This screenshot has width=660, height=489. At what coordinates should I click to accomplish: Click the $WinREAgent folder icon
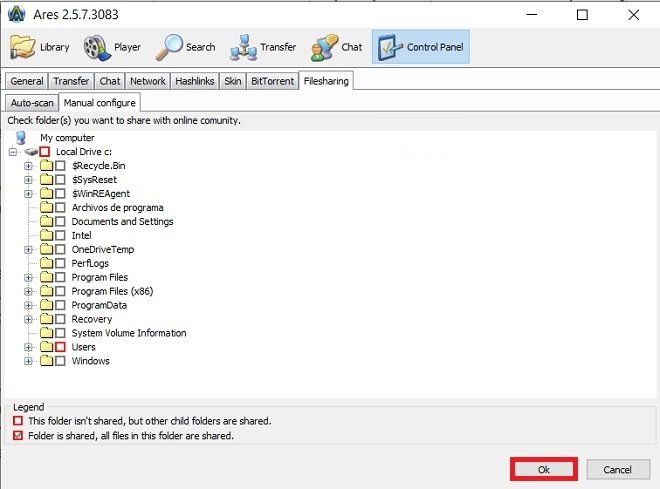pyautogui.click(x=46, y=193)
